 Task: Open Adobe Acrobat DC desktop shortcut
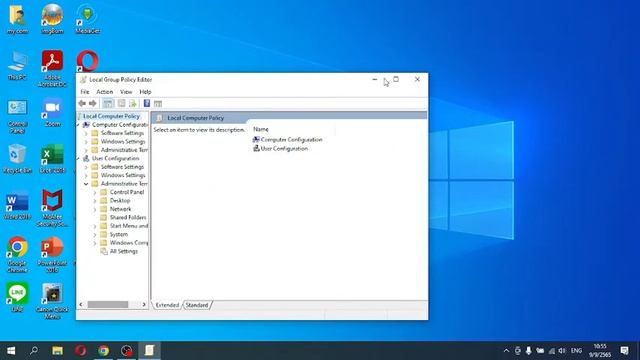[52, 69]
